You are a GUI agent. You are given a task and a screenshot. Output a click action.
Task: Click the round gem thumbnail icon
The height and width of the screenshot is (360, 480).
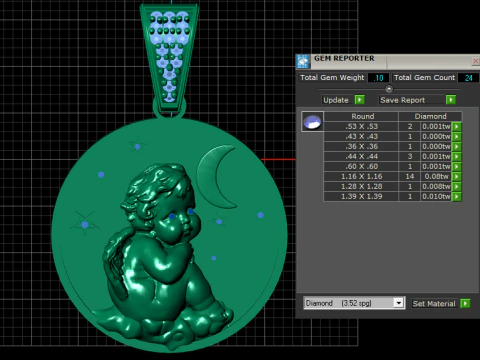click(312, 122)
